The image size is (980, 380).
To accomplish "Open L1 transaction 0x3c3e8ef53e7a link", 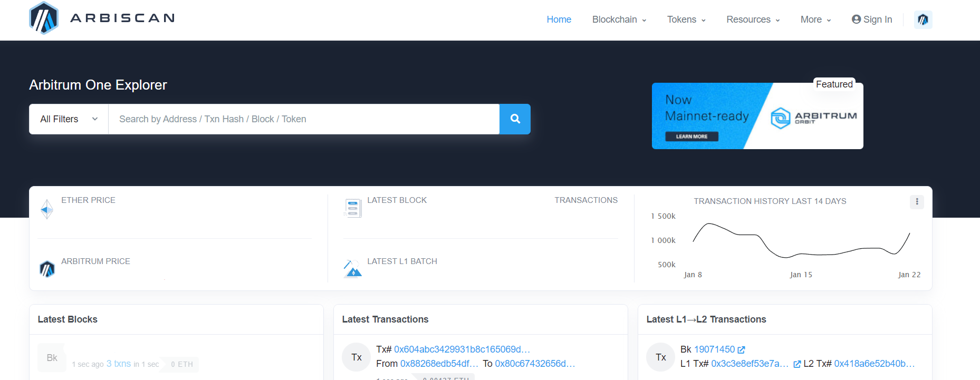I will (750, 364).
